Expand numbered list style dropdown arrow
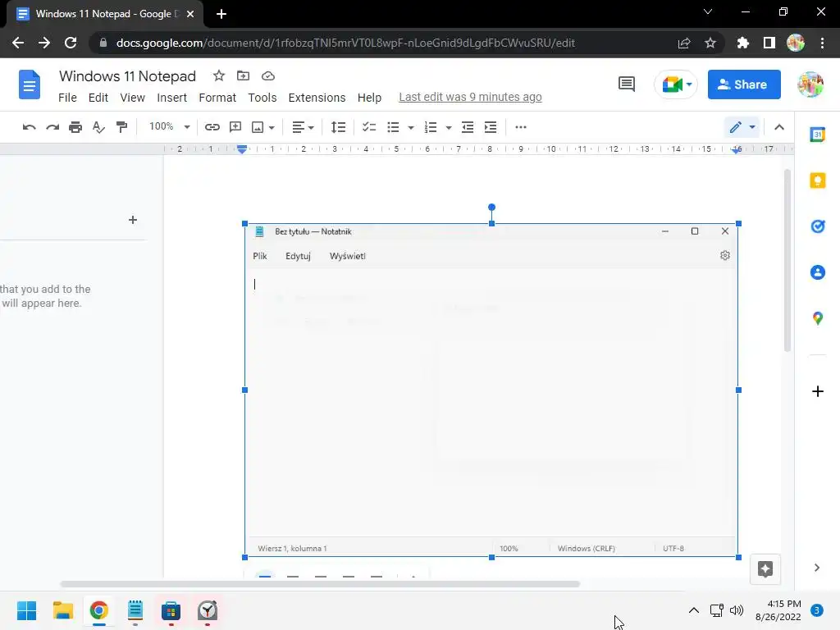This screenshot has height=630, width=840. [449, 127]
